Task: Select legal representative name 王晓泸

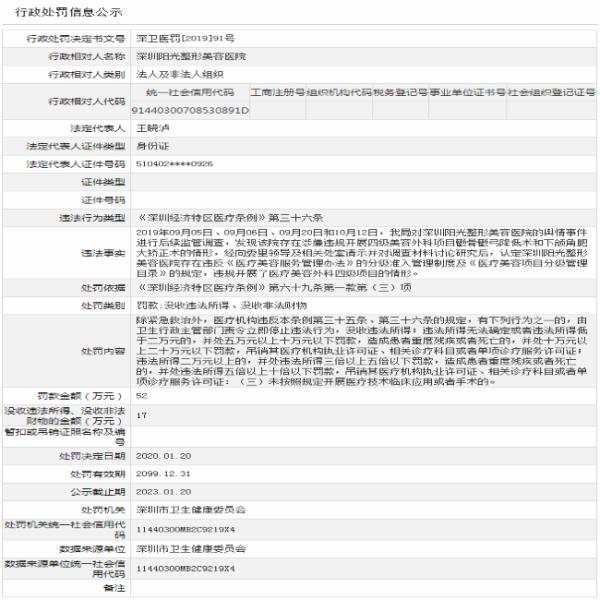Action: click(153, 128)
